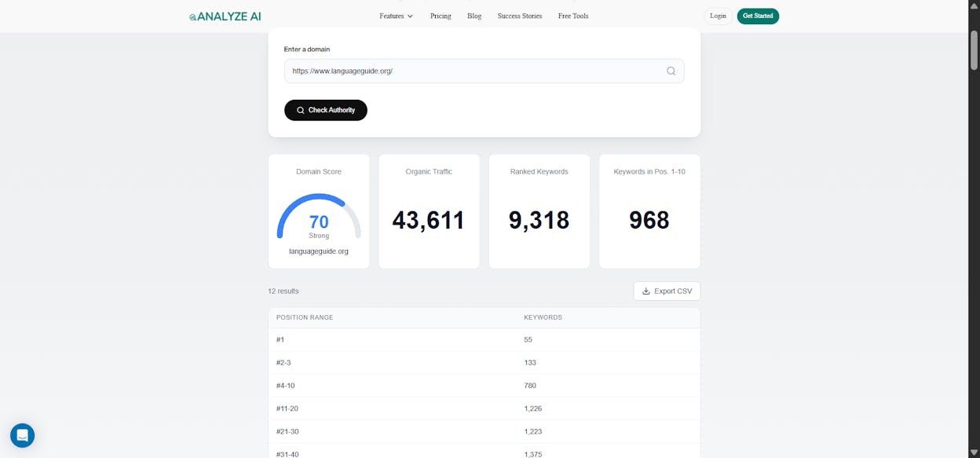Click the keyword count 55

[528, 339]
